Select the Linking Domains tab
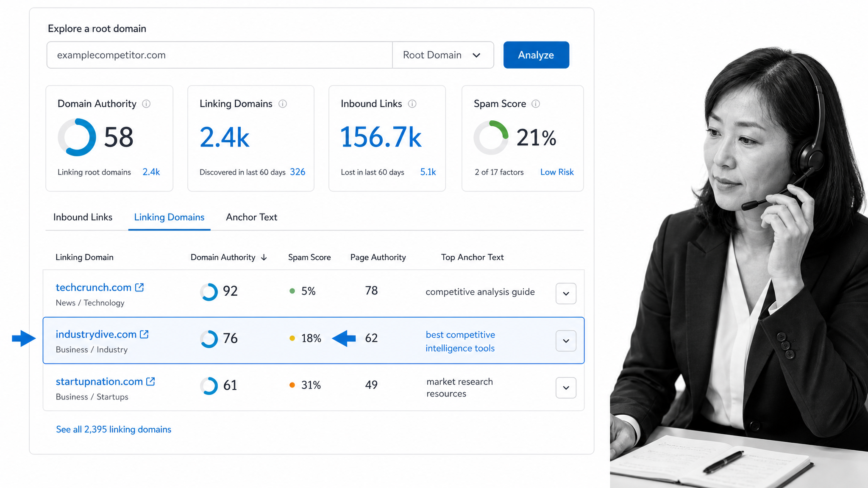The width and height of the screenshot is (868, 488). coord(169,217)
